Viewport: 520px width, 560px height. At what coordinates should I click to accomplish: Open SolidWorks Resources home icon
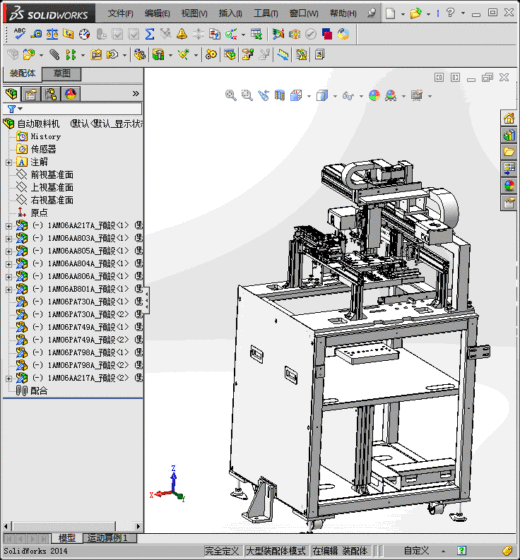click(x=509, y=118)
